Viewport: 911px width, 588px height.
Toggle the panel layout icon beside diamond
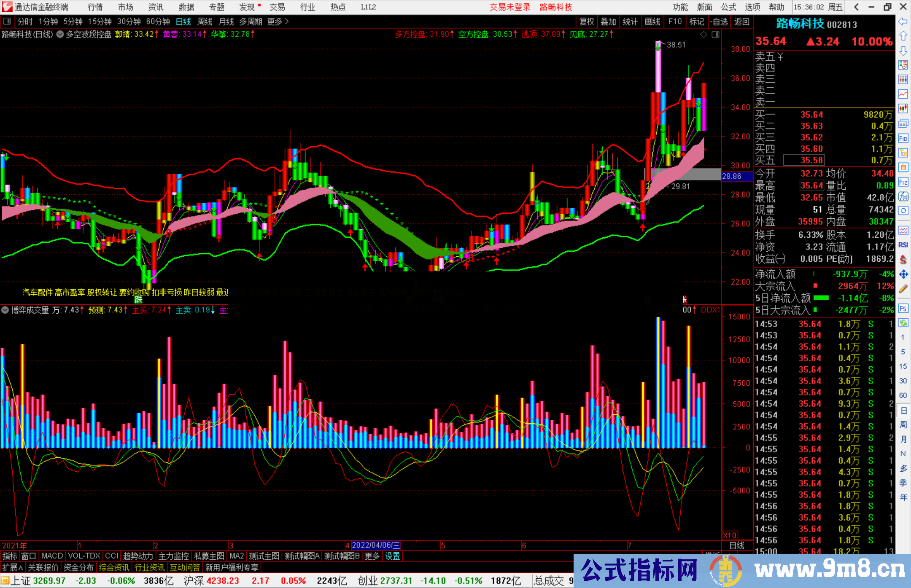pyautogui.click(x=715, y=35)
